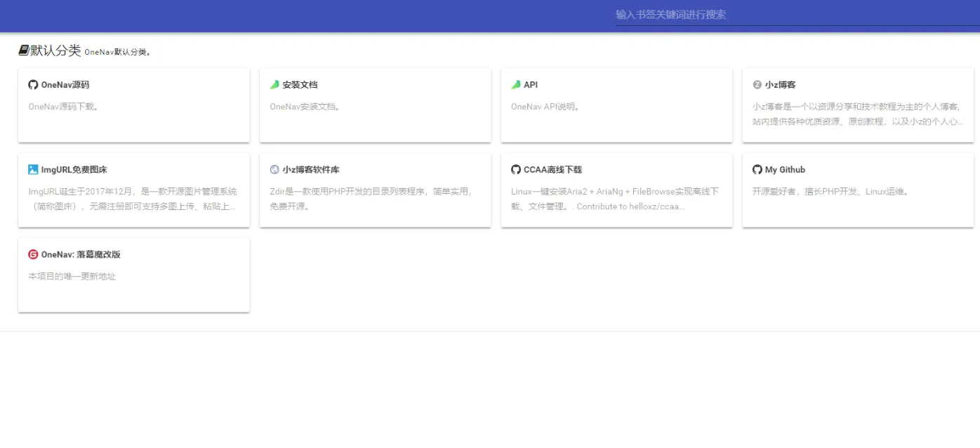This screenshot has width=980, height=448.
Task: Click the Aria2 + AriaNg description text
Action: click(x=616, y=199)
